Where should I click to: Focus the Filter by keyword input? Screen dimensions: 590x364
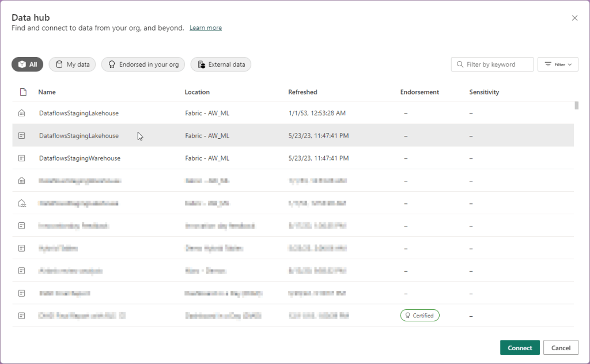click(497, 65)
